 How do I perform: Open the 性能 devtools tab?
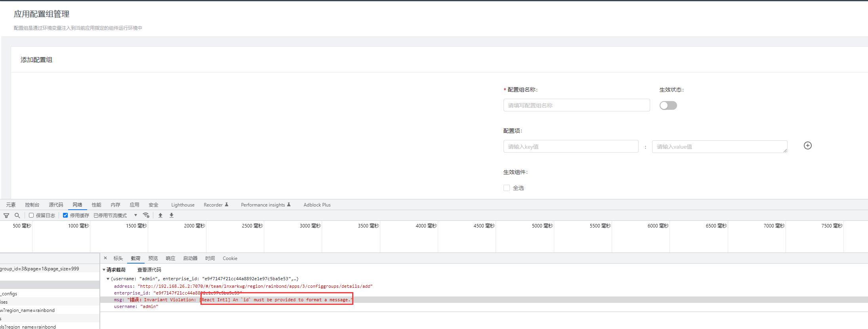click(x=96, y=205)
